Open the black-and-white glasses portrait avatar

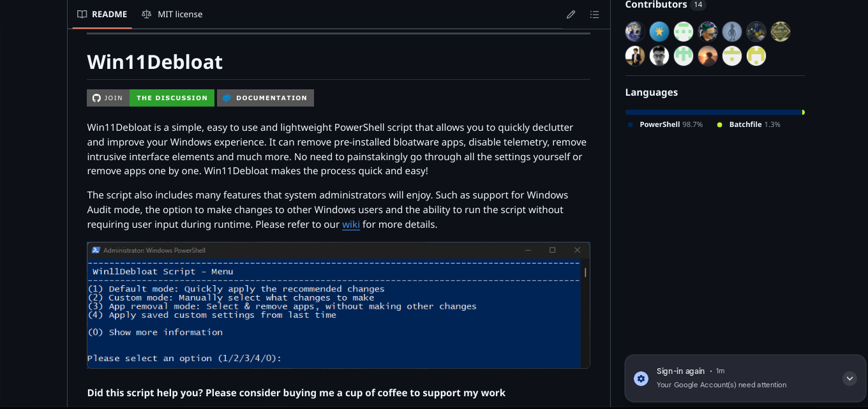659,56
